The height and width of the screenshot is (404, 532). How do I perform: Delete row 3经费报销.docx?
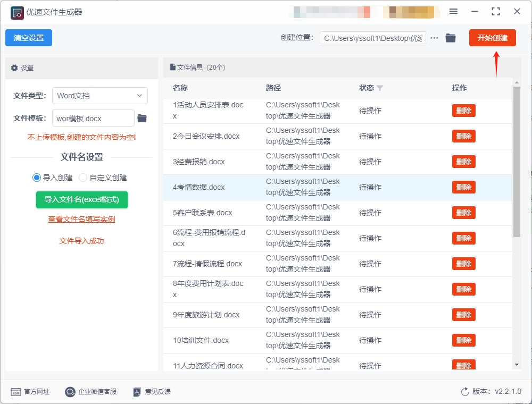click(x=464, y=162)
